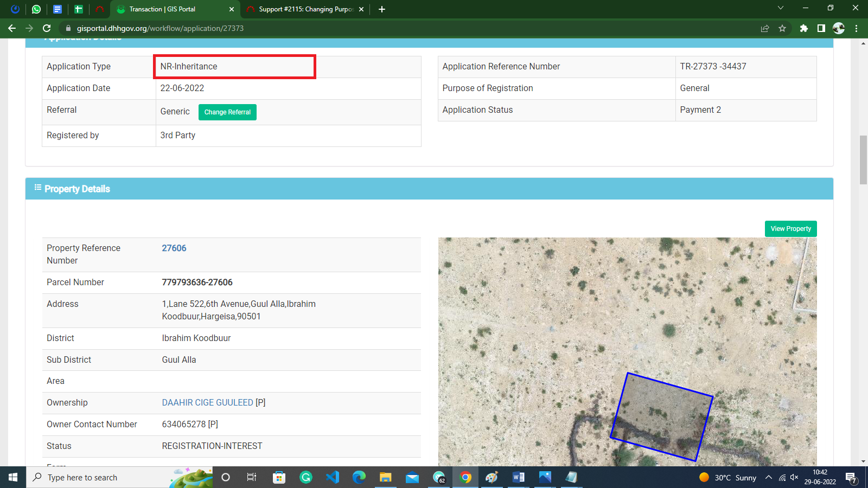Open Cortana circle on taskbar
This screenshot has width=868, height=488.
[x=226, y=477]
